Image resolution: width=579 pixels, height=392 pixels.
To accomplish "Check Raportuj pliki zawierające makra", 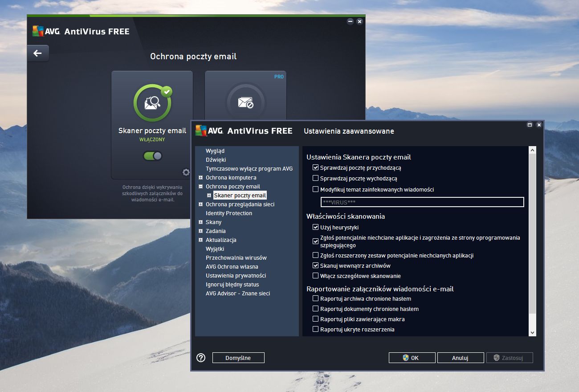I will point(316,319).
